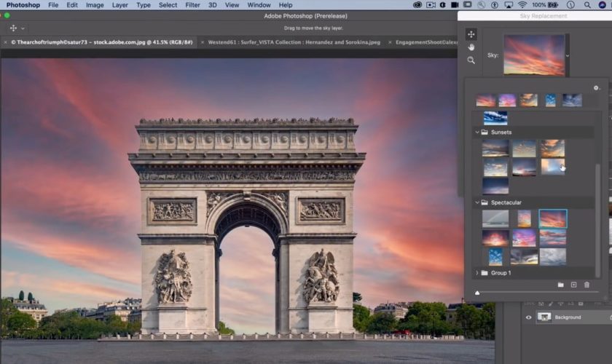Select the Sky Move tool
Screen dimensions: 612x364
(x=471, y=34)
